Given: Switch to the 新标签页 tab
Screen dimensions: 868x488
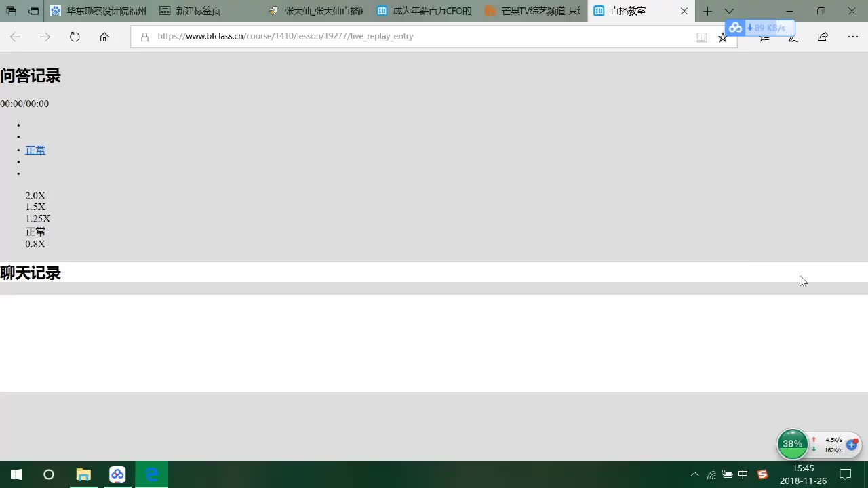Looking at the screenshot, I should (x=207, y=11).
